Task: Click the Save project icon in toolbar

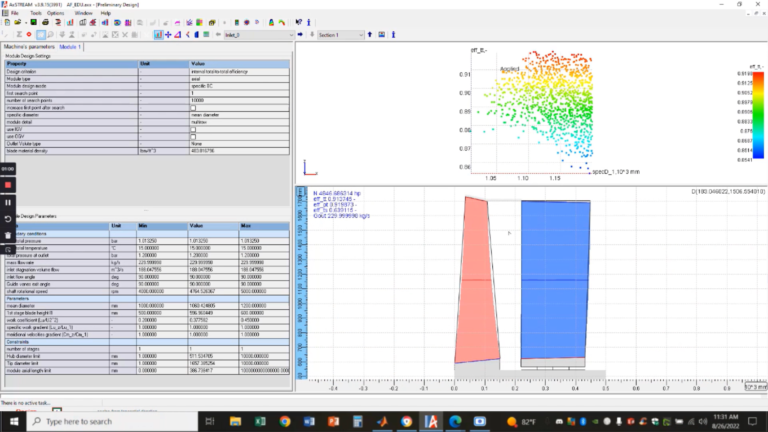Action: [x=34, y=23]
